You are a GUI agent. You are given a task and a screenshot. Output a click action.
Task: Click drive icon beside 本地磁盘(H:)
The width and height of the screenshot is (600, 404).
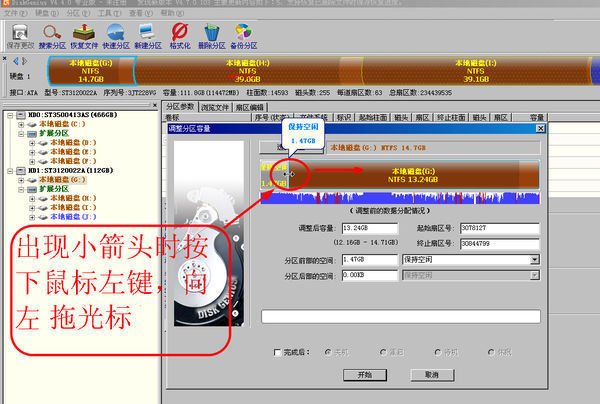(x=43, y=199)
